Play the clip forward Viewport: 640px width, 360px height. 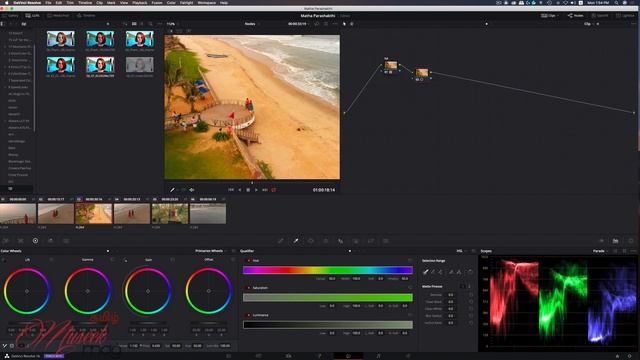[256, 190]
